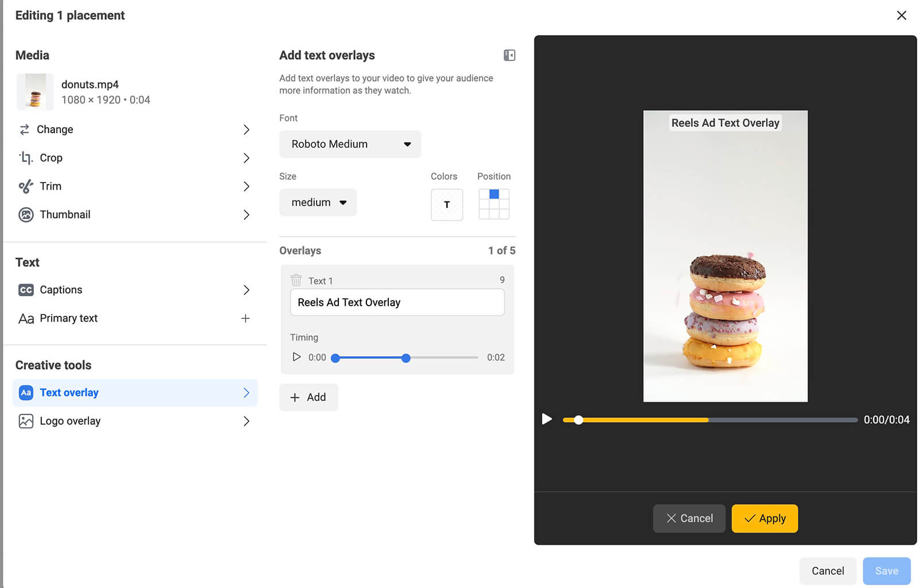Click the Text overlay Aa icon
Image resolution: width=919 pixels, height=588 pixels.
pos(26,393)
